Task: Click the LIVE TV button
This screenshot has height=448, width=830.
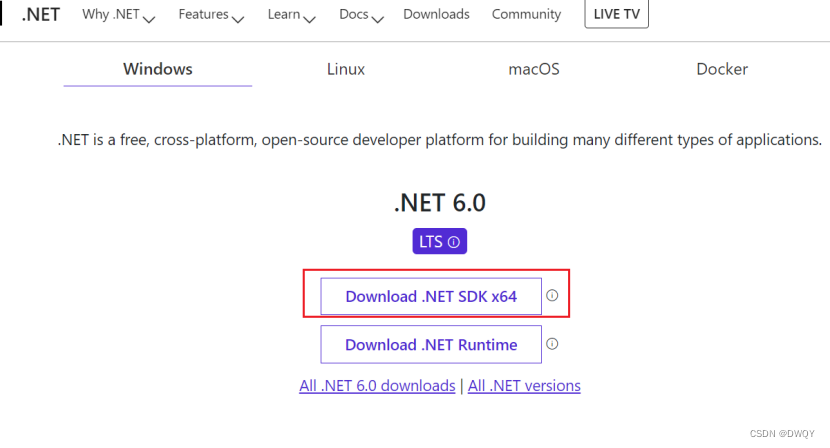Action: [x=617, y=14]
